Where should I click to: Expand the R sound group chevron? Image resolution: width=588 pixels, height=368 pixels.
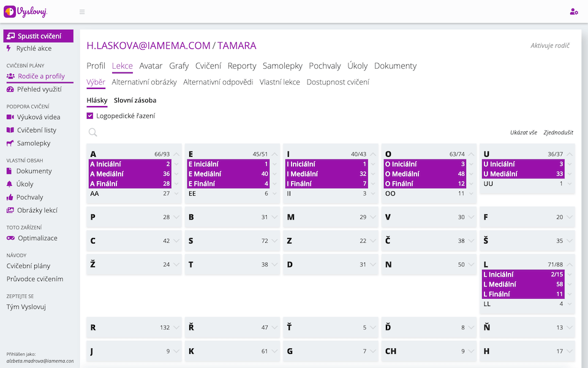coord(176,328)
